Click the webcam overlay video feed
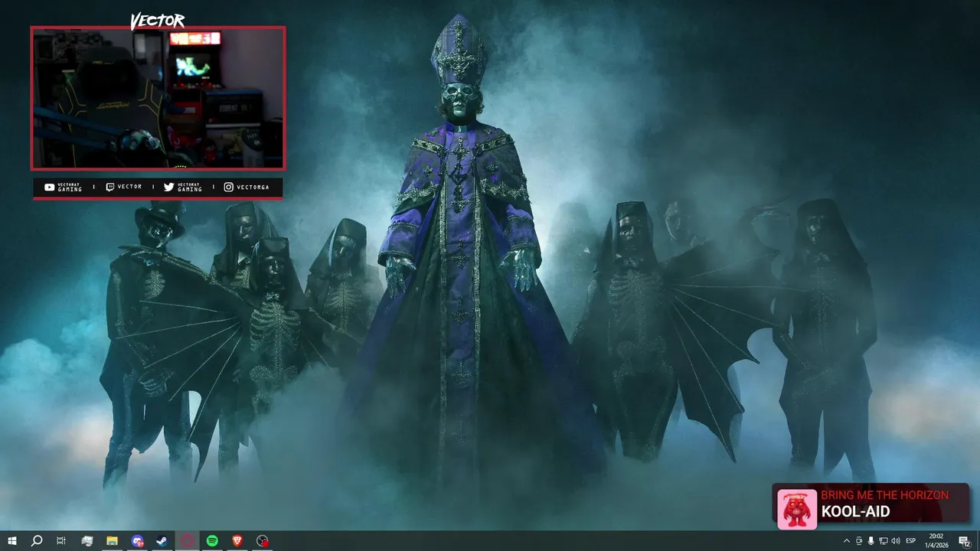980x551 pixels. (x=158, y=98)
